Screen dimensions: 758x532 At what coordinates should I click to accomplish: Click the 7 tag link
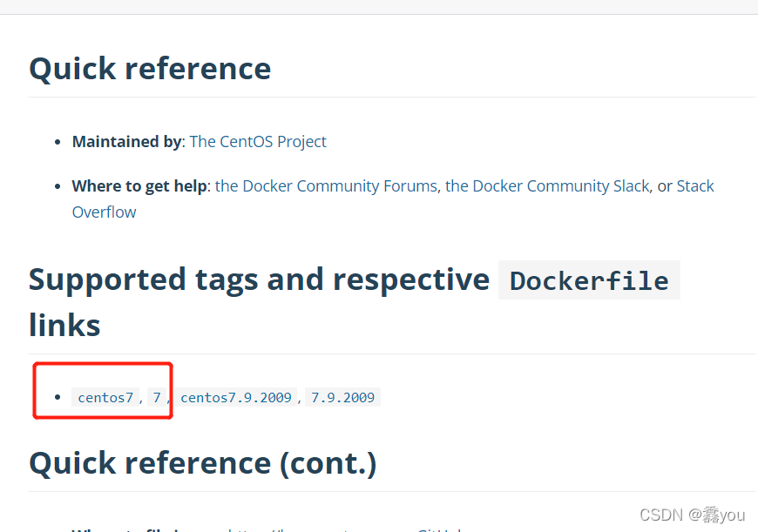pos(157,397)
